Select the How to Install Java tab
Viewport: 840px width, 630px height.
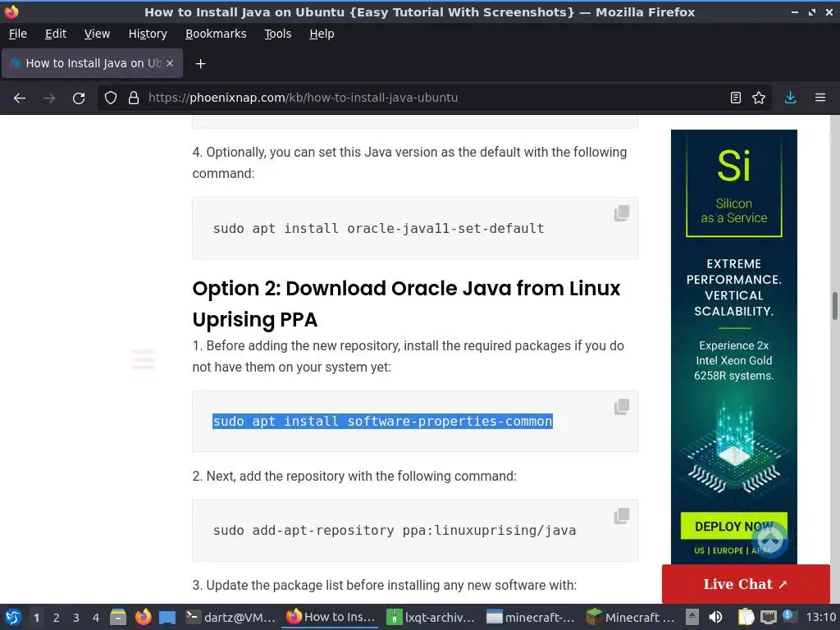(x=92, y=63)
